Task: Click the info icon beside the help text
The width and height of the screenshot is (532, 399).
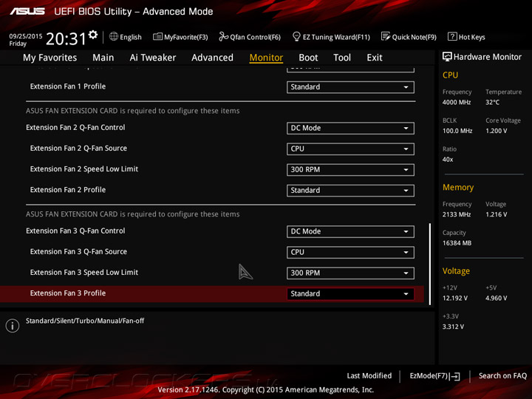Action: [x=13, y=326]
